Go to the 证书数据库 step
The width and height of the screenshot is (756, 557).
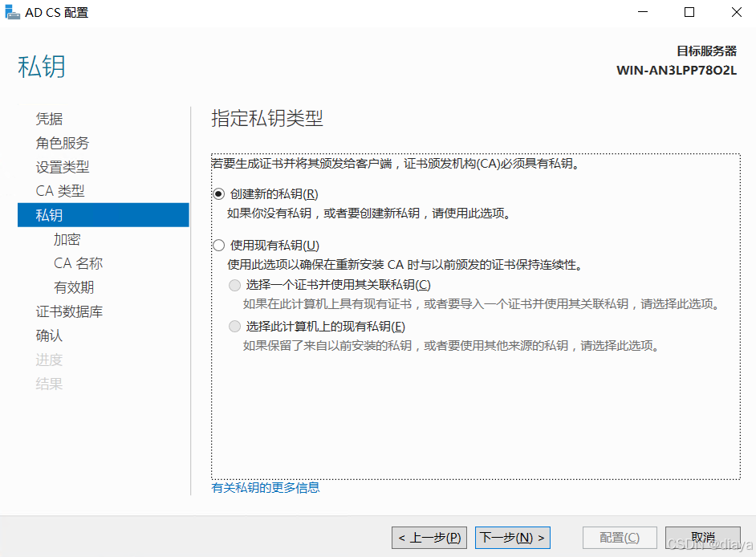70,311
